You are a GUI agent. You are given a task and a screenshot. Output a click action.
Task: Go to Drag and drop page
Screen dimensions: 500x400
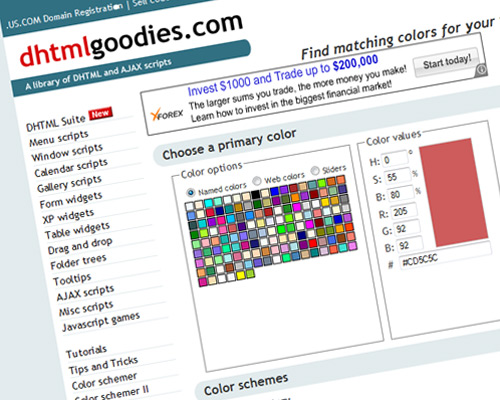point(80,246)
